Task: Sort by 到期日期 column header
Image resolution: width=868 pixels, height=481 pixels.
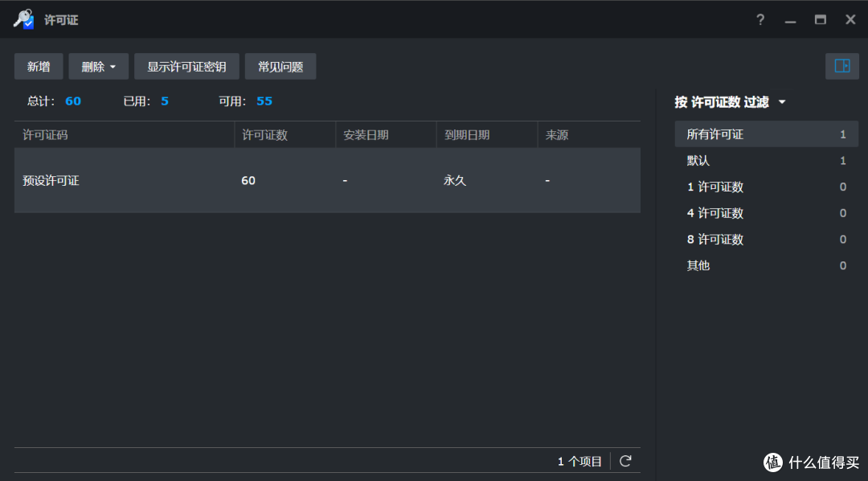Action: click(487, 134)
